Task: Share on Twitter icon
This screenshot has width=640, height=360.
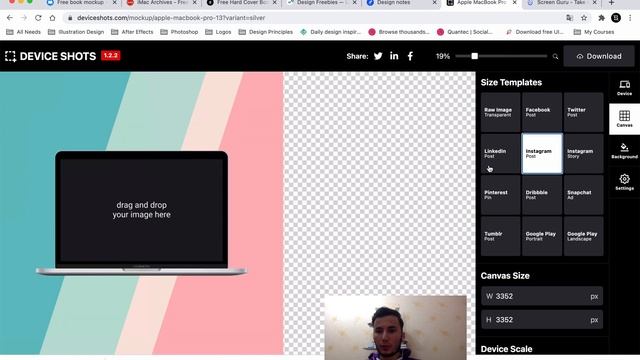Action: (378, 56)
